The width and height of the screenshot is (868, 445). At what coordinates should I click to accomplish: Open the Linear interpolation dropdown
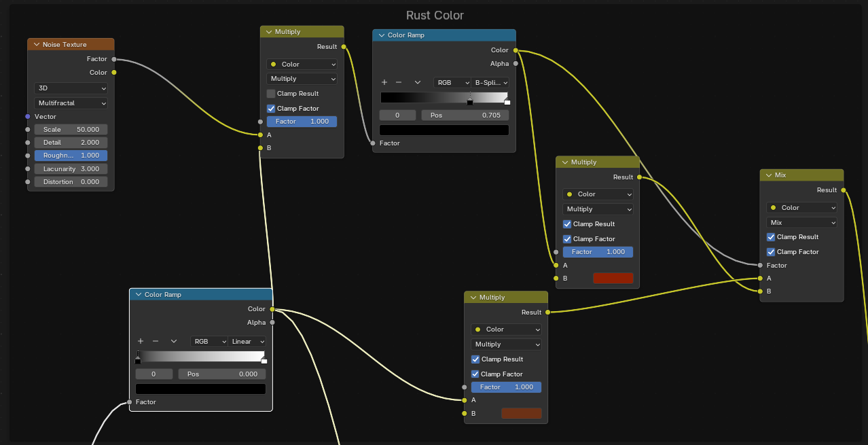(247, 342)
